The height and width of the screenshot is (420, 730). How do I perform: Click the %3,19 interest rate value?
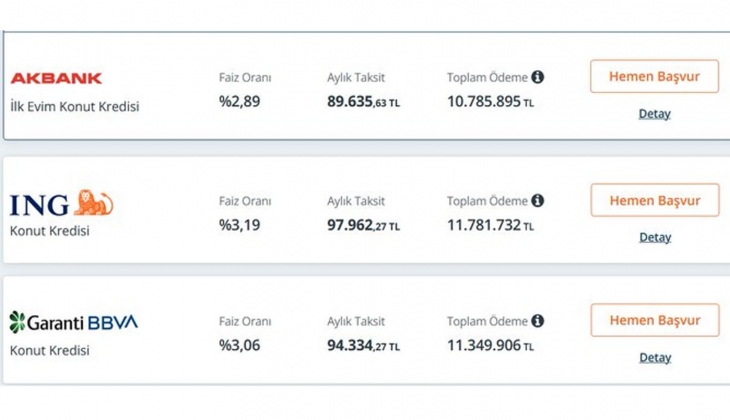(240, 225)
